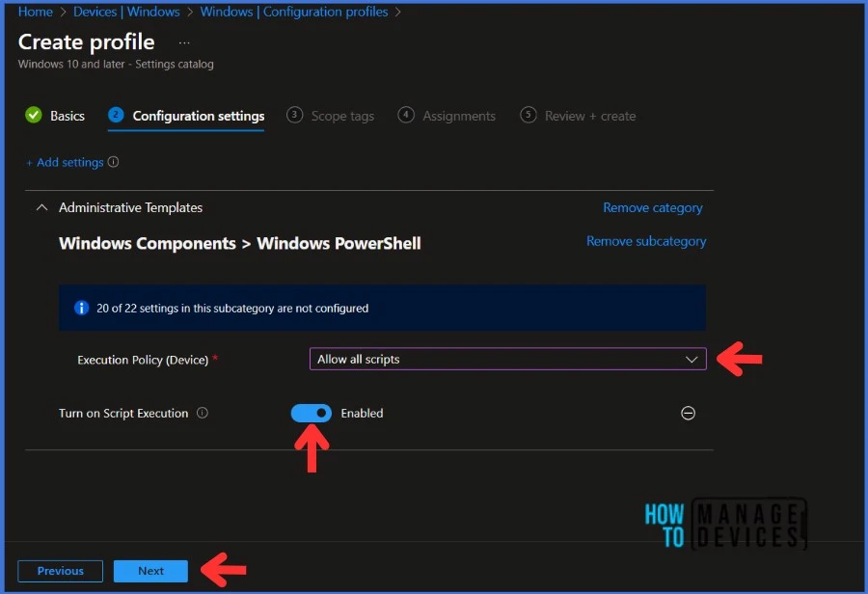Click info icon beside Turn on Script Execution
This screenshot has width=868, height=594.
pyautogui.click(x=203, y=413)
